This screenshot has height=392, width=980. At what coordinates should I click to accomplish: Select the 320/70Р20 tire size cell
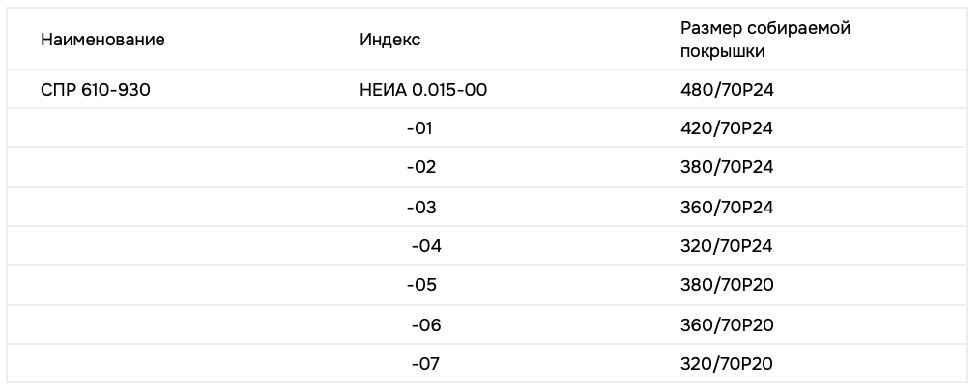727,364
